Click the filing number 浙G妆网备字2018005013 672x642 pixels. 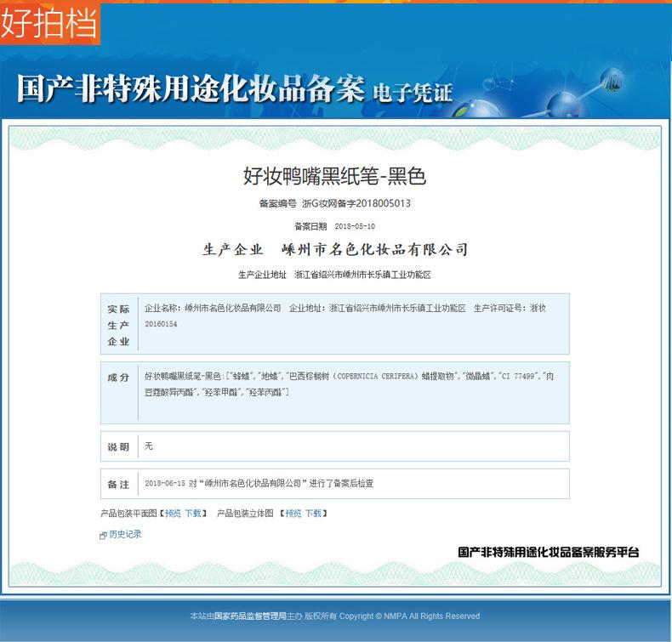tap(356, 203)
